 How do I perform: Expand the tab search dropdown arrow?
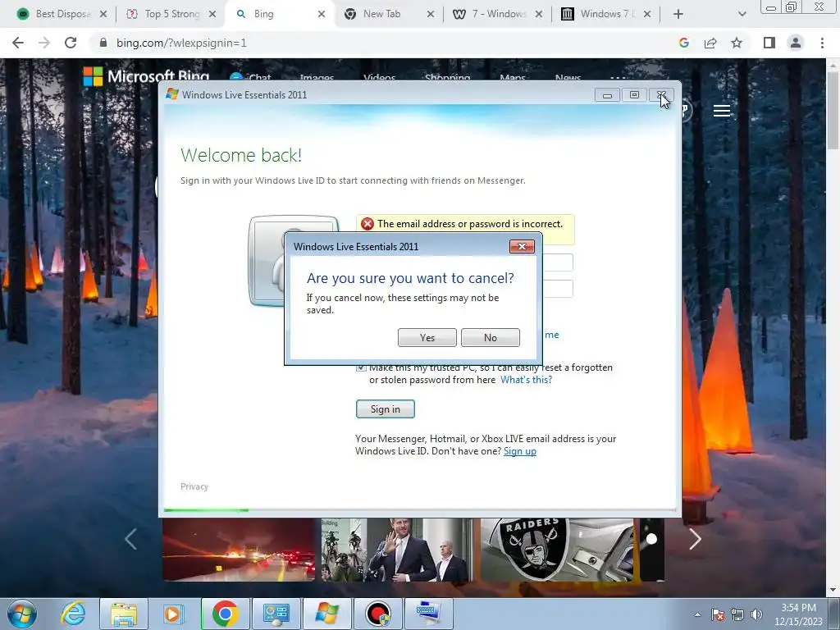tap(742, 14)
